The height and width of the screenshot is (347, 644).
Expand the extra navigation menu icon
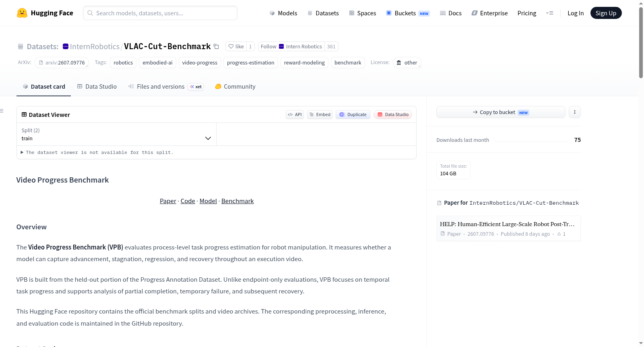549,13
